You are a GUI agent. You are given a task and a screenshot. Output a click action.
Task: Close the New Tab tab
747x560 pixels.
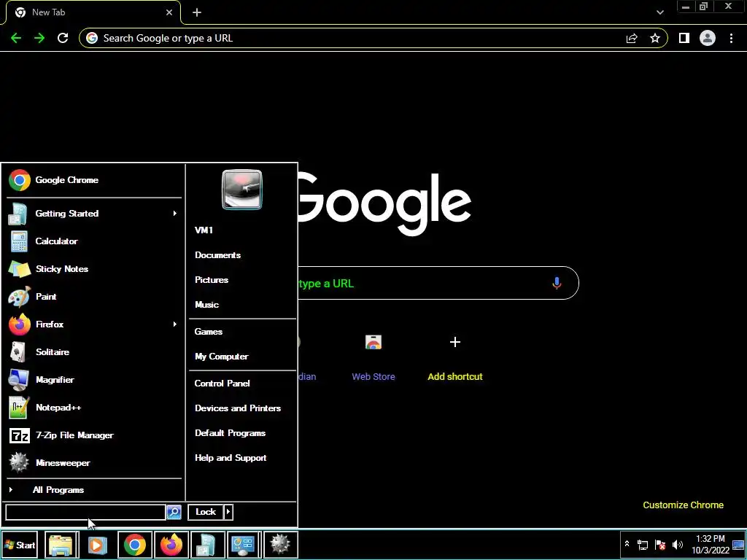coord(169,12)
